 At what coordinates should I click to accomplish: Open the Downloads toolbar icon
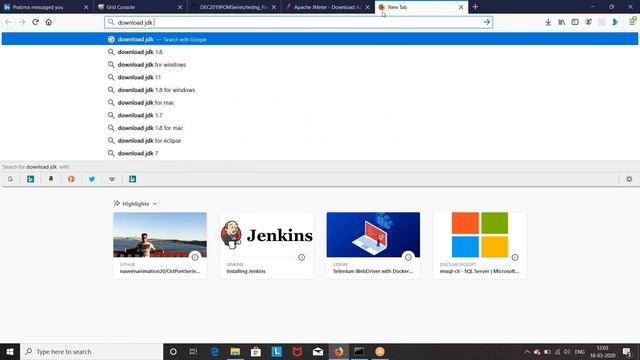coord(548,22)
